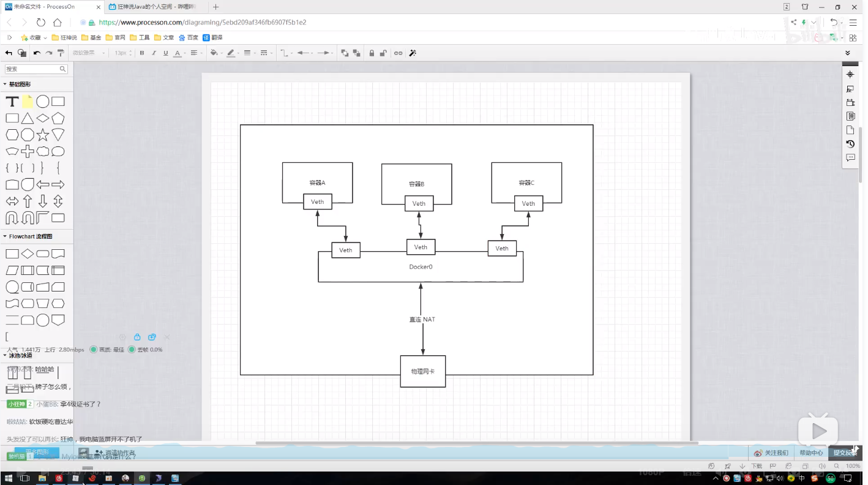This screenshot has height=485, width=868.
Task: Switch to the 狂神说Java bilibili tab
Action: pos(156,7)
